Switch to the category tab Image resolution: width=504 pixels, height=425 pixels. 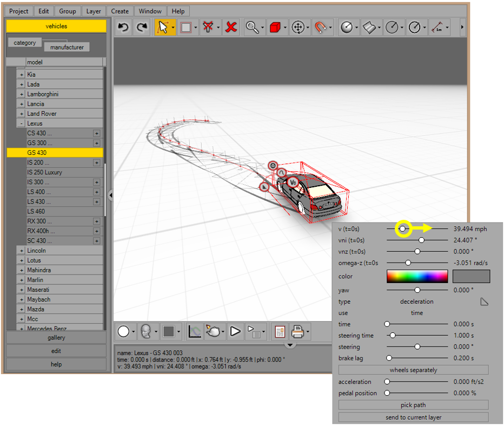click(x=25, y=43)
